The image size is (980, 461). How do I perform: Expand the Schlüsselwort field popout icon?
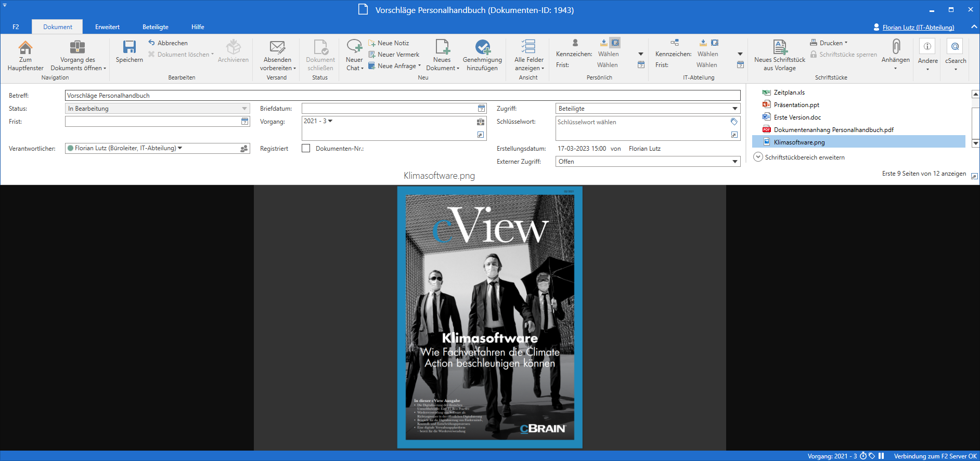click(x=734, y=135)
